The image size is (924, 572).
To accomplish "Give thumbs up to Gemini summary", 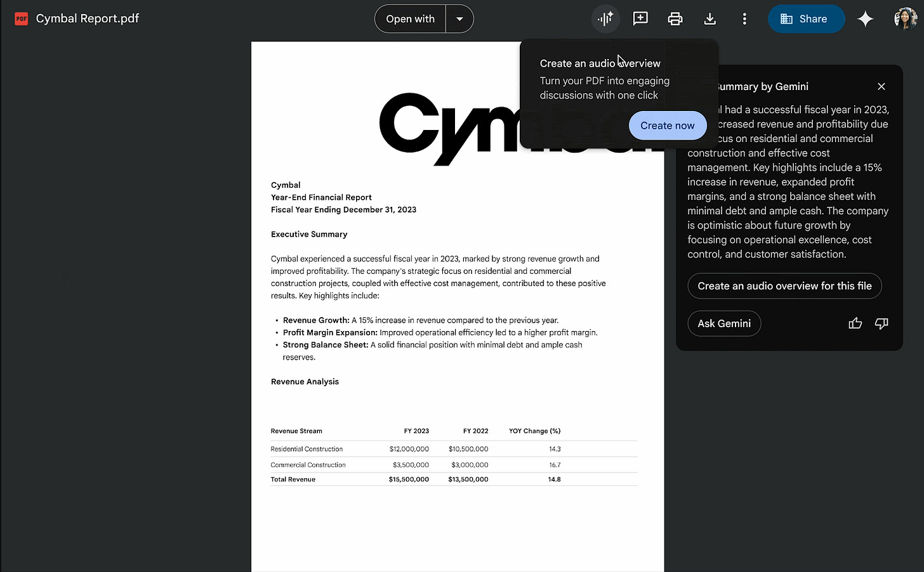I will [855, 323].
